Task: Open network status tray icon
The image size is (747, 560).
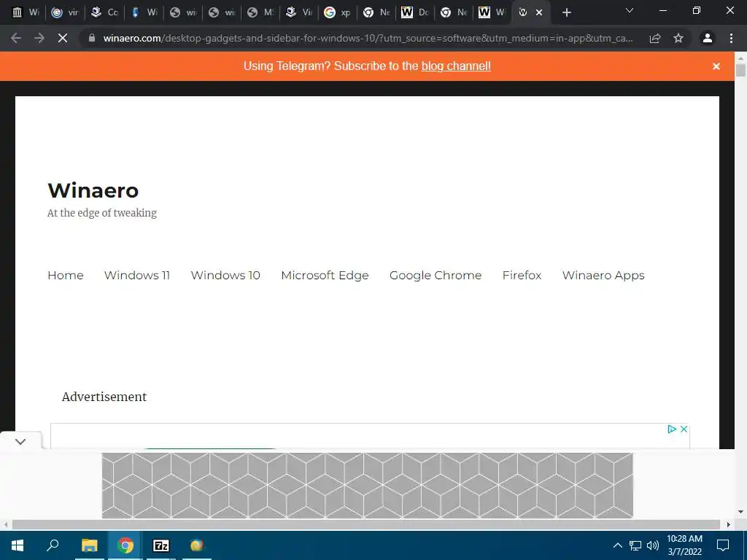Action: point(635,545)
